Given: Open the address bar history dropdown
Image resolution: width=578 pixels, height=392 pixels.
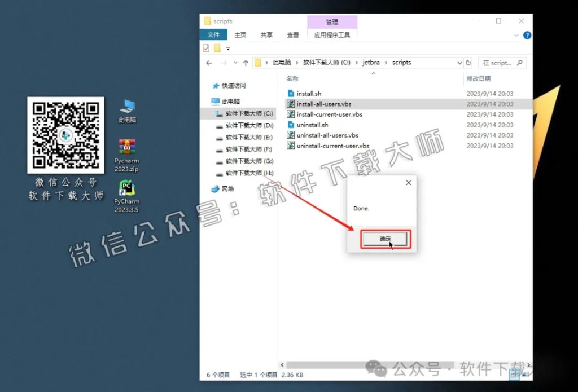Looking at the screenshot, I should tap(461, 62).
